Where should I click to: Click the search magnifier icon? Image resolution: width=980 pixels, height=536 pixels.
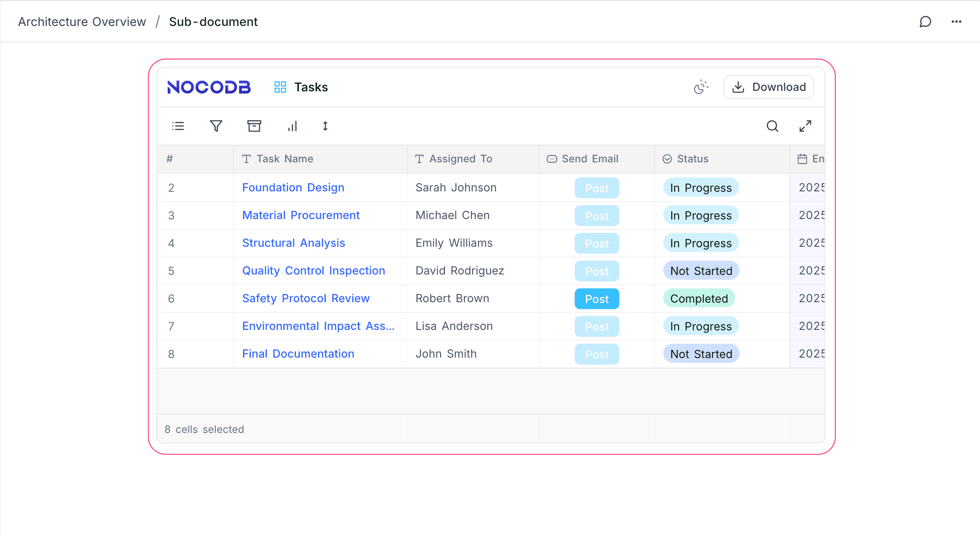pyautogui.click(x=772, y=126)
